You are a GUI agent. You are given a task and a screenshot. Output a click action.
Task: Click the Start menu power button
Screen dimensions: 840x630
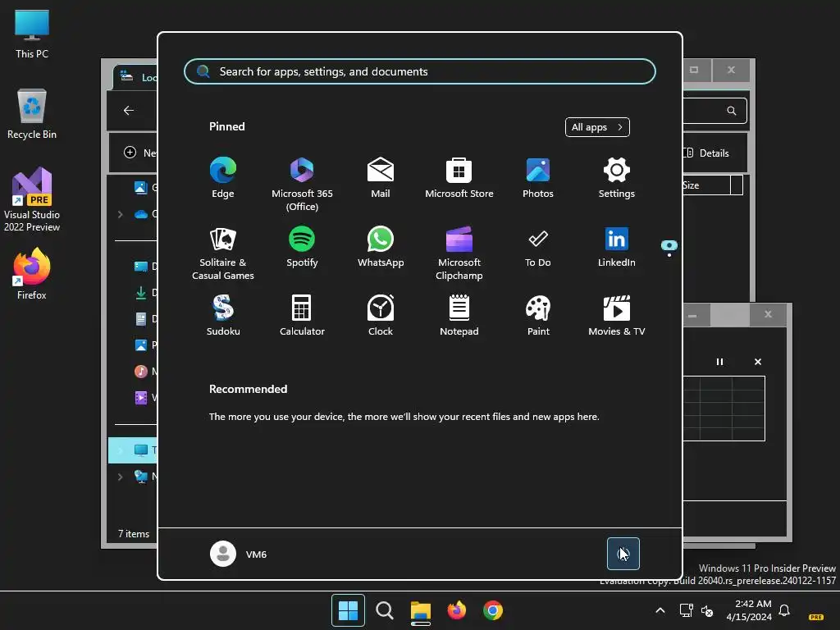(x=623, y=554)
